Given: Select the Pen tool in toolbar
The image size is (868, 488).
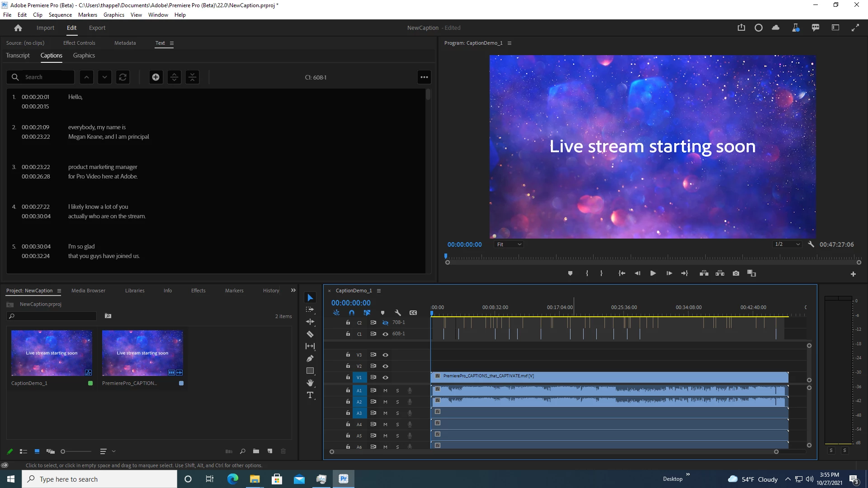Looking at the screenshot, I should pos(310,359).
